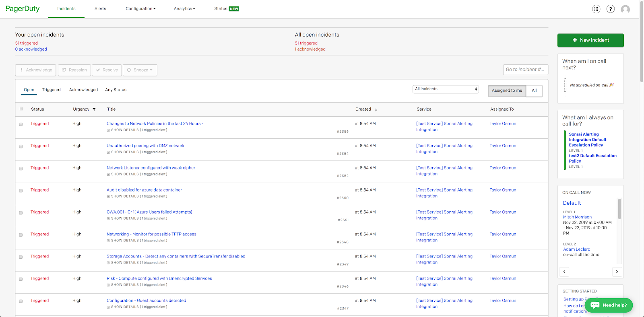This screenshot has width=644, height=317.
Task: Open Configuration - Guest accounts detected incident
Action: (x=146, y=301)
